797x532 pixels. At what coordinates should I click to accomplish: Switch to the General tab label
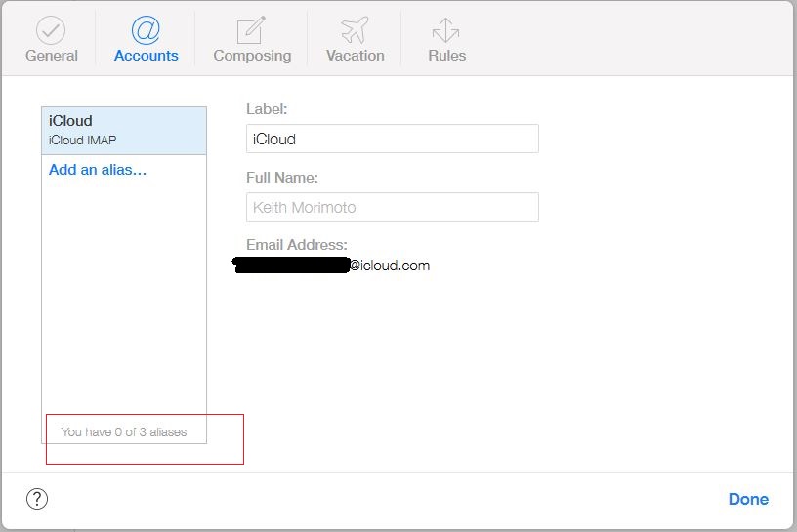tap(52, 56)
